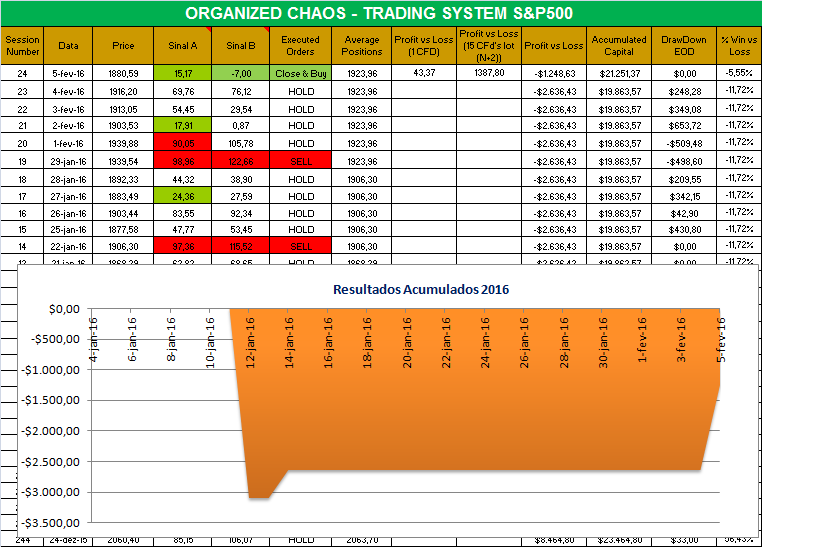This screenshot has height=547, width=819.
Task: Click drawdown cell '$430,80'
Action: (684, 229)
